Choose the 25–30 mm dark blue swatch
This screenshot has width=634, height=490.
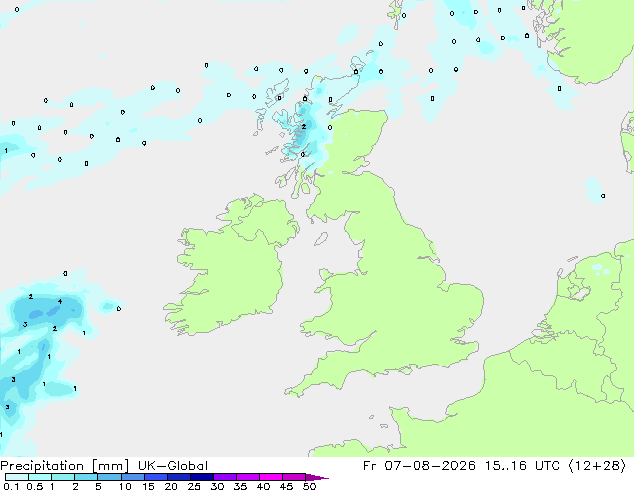point(201,477)
